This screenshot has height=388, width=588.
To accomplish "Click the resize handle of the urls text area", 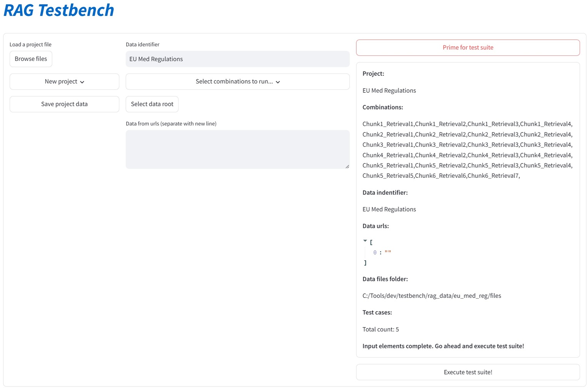I will [x=347, y=166].
